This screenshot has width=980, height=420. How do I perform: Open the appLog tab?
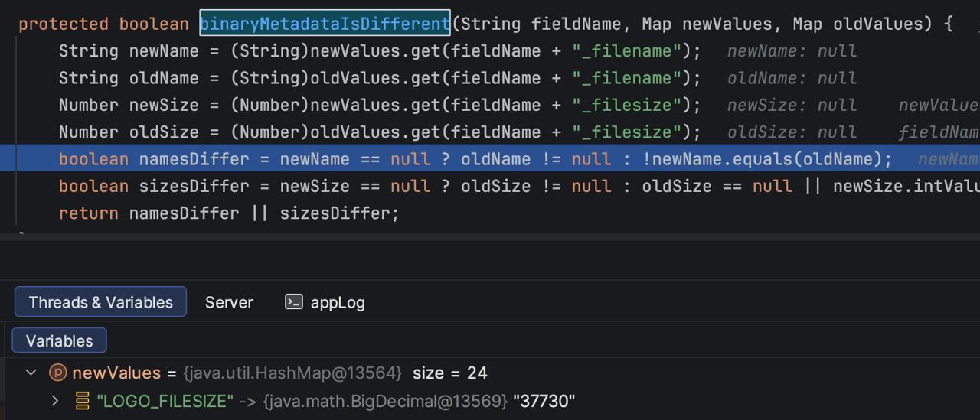[x=337, y=302]
